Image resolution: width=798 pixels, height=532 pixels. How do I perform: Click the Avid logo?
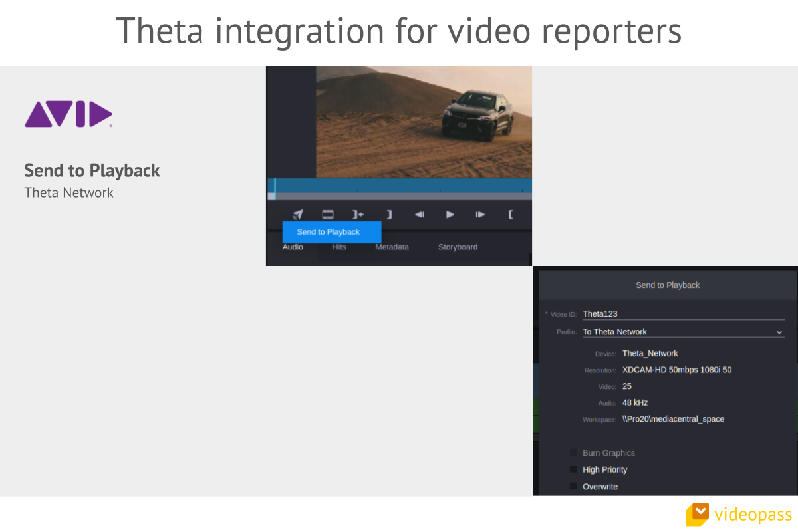pyautogui.click(x=68, y=114)
